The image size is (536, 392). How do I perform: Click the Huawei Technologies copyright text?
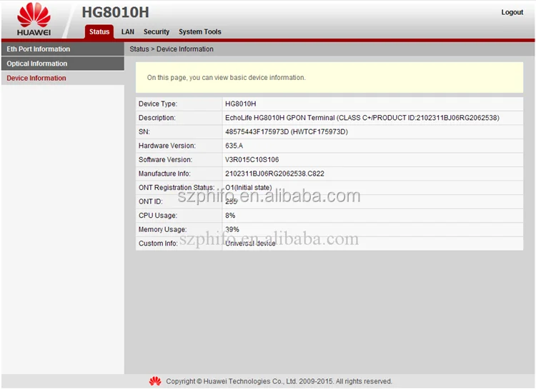pyautogui.click(x=279, y=381)
